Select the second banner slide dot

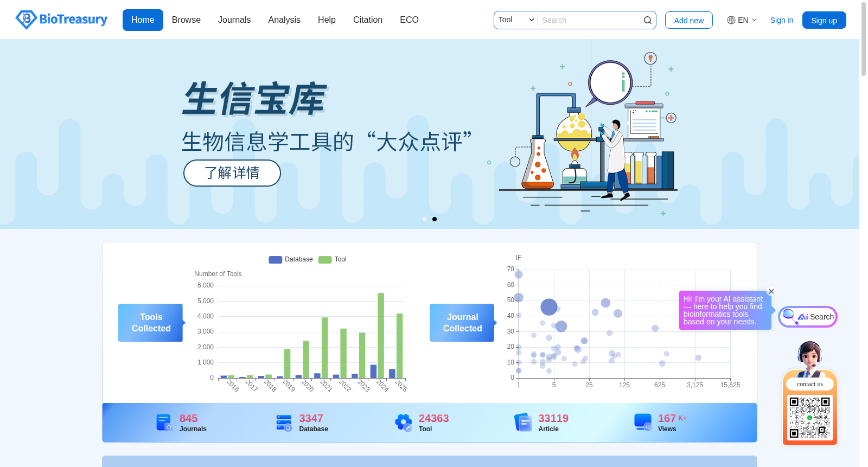click(x=435, y=219)
